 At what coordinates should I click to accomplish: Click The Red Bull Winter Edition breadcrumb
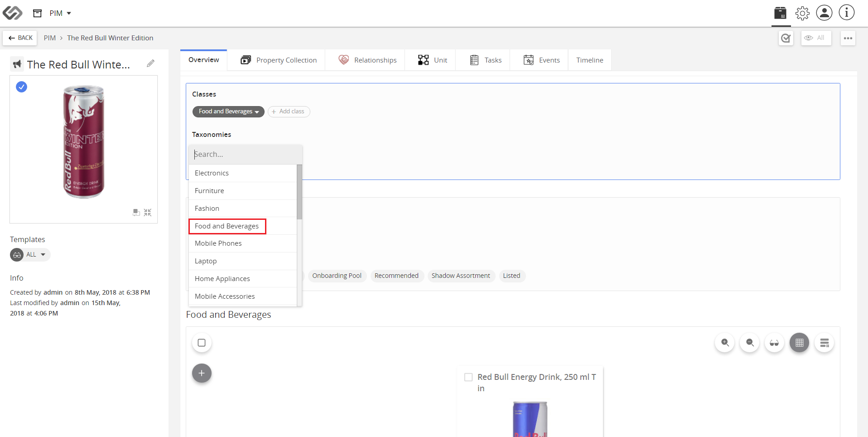click(110, 38)
